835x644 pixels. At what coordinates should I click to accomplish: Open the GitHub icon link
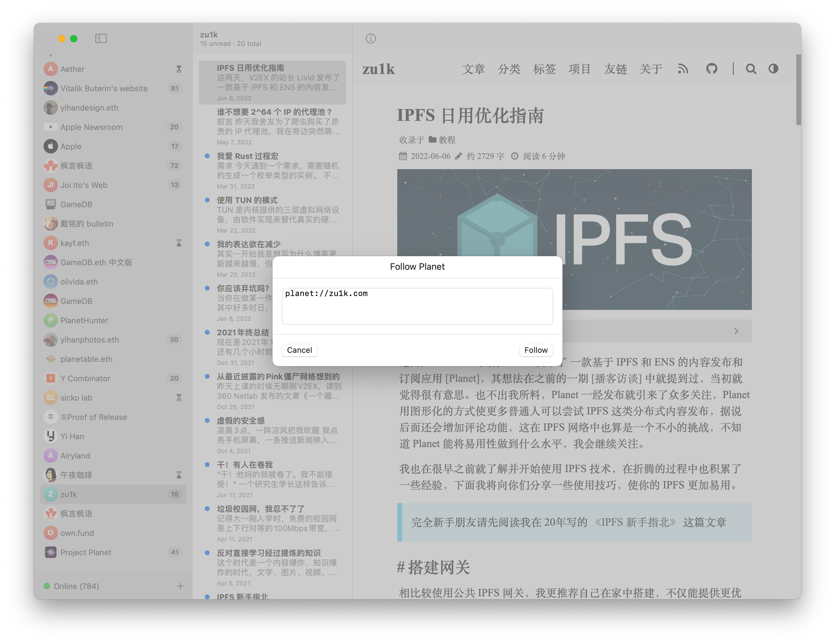pos(711,69)
